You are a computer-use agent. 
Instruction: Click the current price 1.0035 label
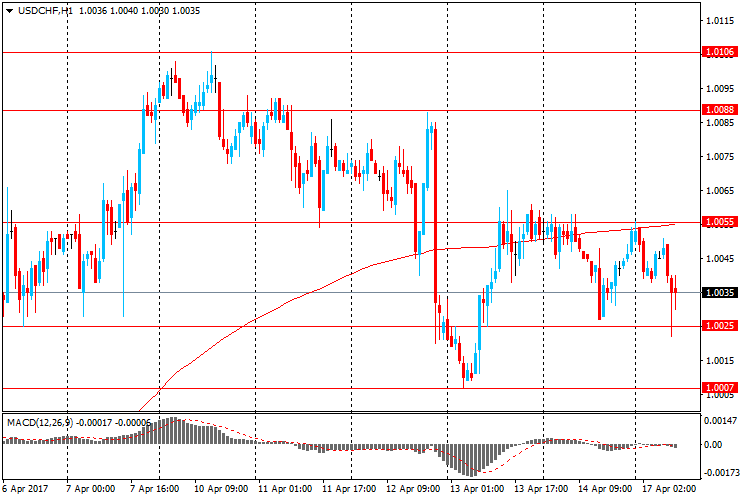coord(720,293)
